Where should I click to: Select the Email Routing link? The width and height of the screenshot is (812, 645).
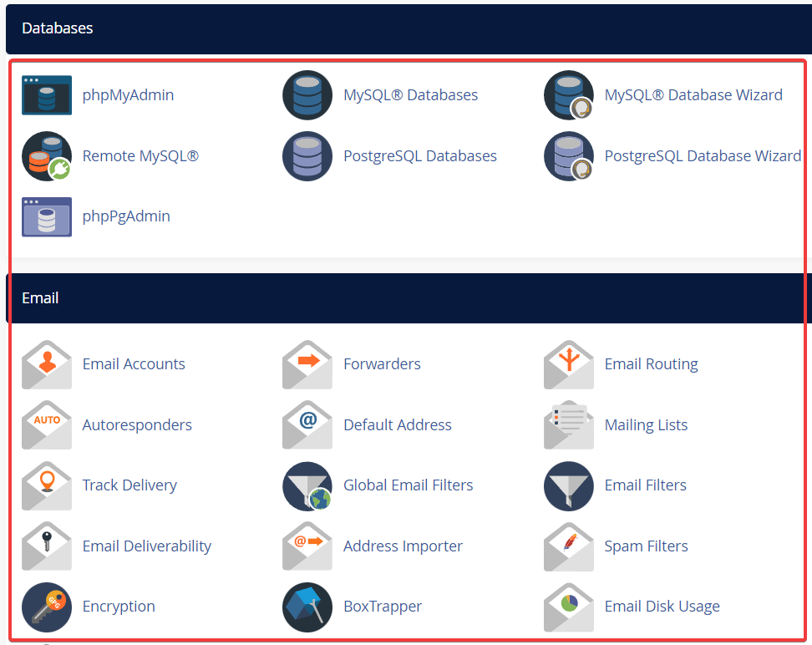tap(651, 364)
